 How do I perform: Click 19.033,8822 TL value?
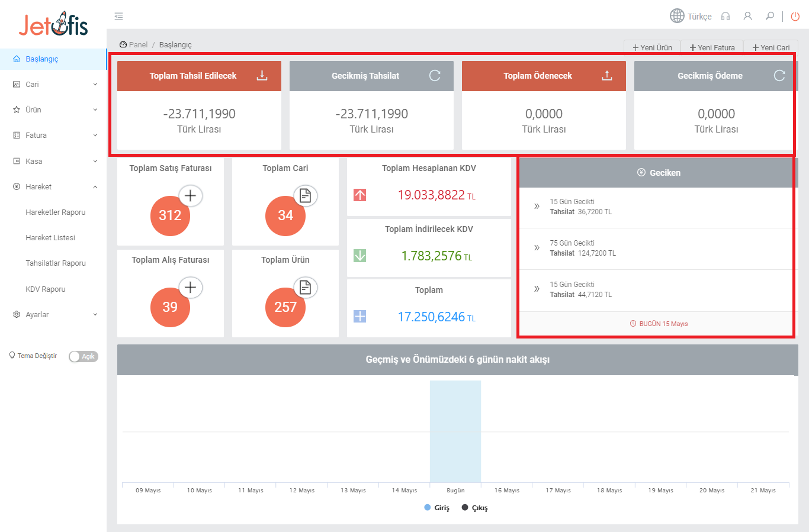[436, 195]
